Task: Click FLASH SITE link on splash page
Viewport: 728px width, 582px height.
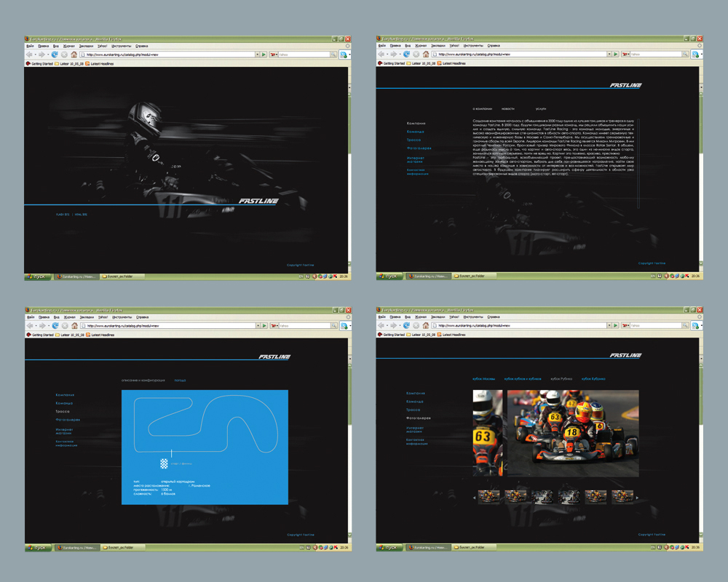Action: 63,215
